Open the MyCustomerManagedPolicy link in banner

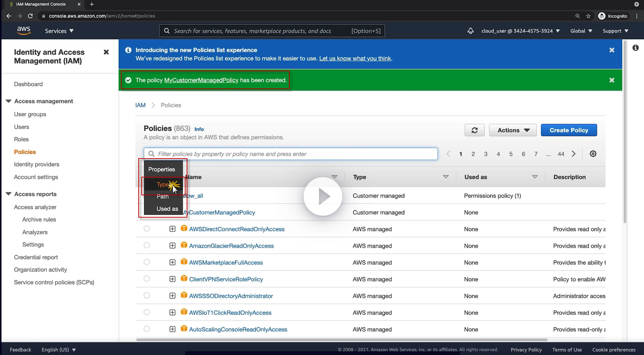click(201, 80)
